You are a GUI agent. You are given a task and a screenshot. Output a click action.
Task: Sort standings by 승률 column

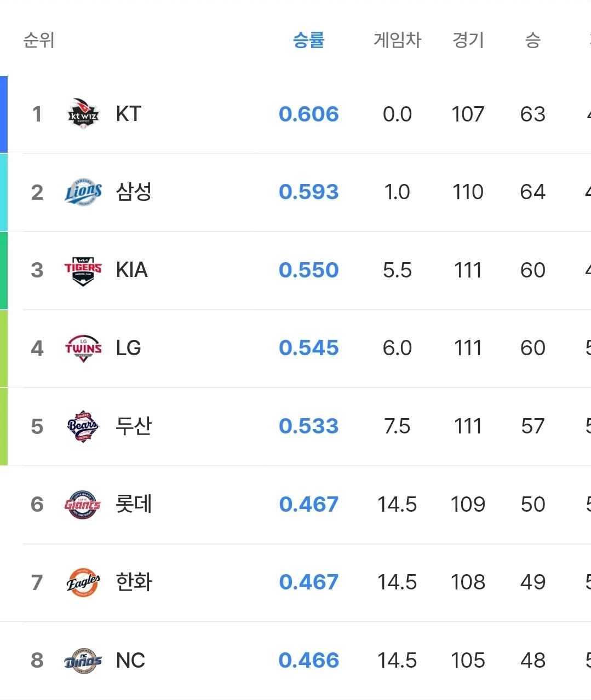[x=309, y=40]
